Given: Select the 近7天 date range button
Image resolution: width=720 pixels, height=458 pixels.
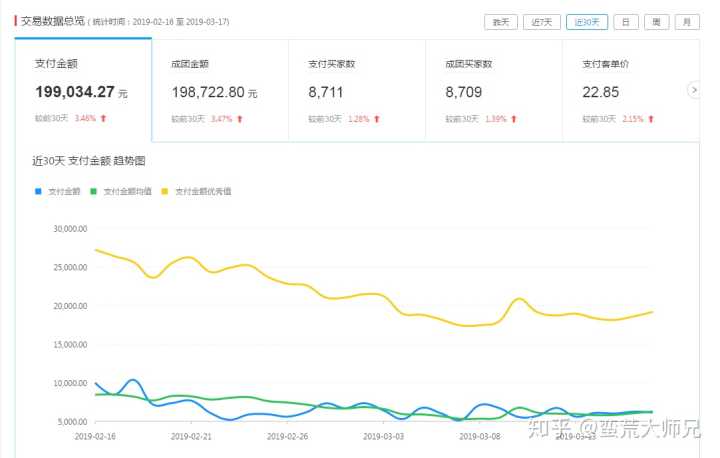Looking at the screenshot, I should click(542, 21).
